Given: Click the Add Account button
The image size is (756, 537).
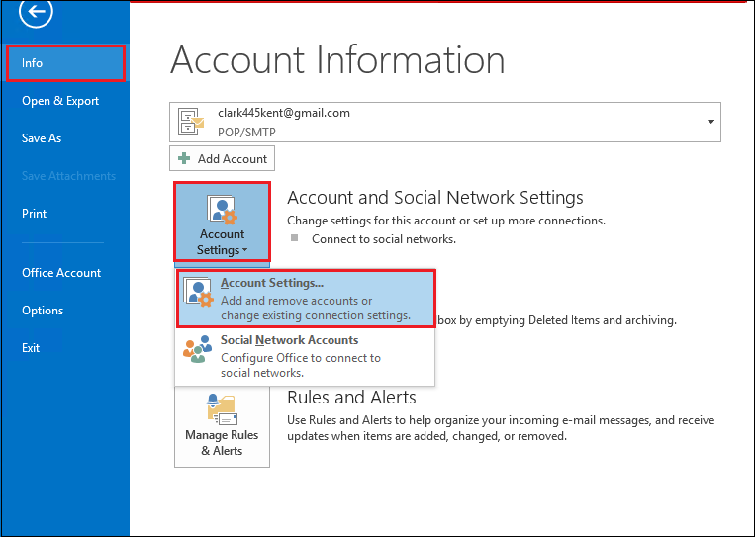Looking at the screenshot, I should [x=222, y=158].
